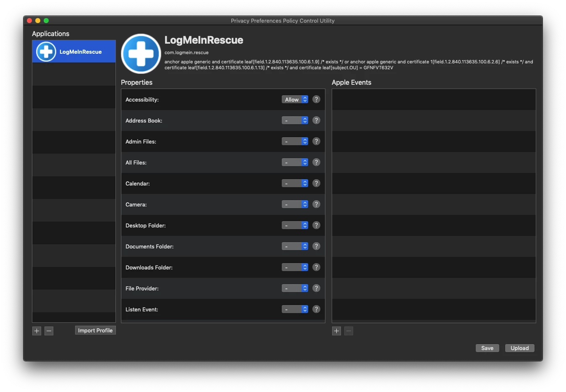The height and width of the screenshot is (392, 566).
Task: Open the Camera permission dropdown
Action: [295, 204]
